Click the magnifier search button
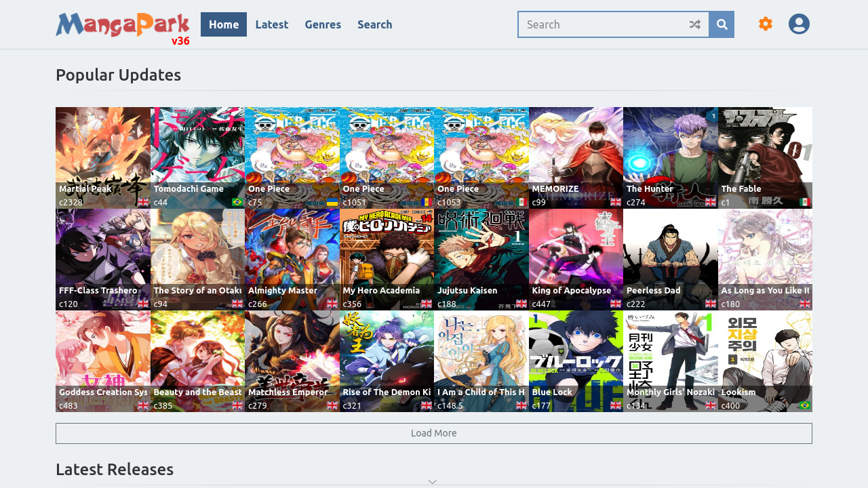 click(722, 24)
